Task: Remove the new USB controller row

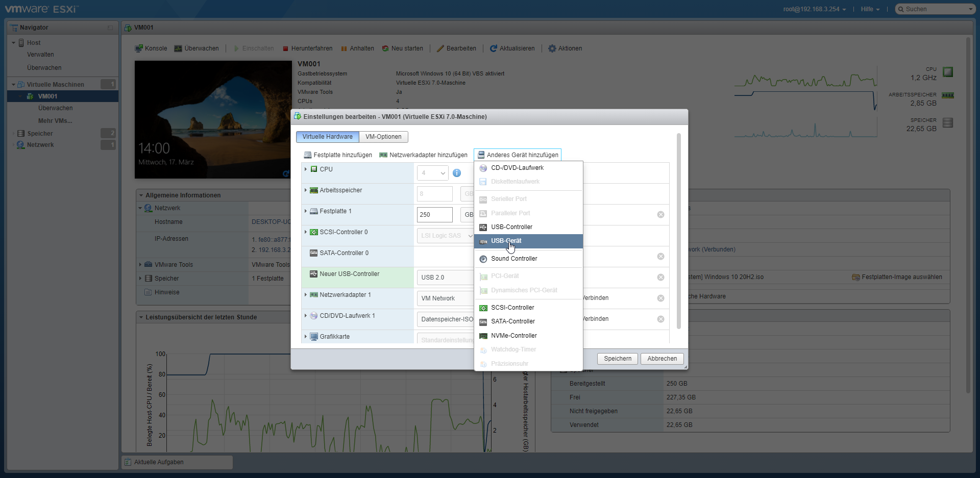Action: point(660,278)
